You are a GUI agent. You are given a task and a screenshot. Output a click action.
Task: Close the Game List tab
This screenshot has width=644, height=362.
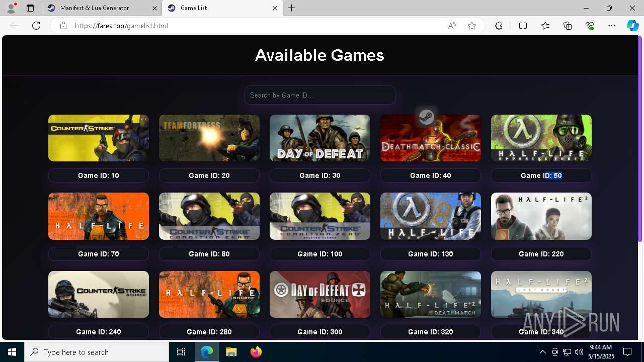coord(275,8)
